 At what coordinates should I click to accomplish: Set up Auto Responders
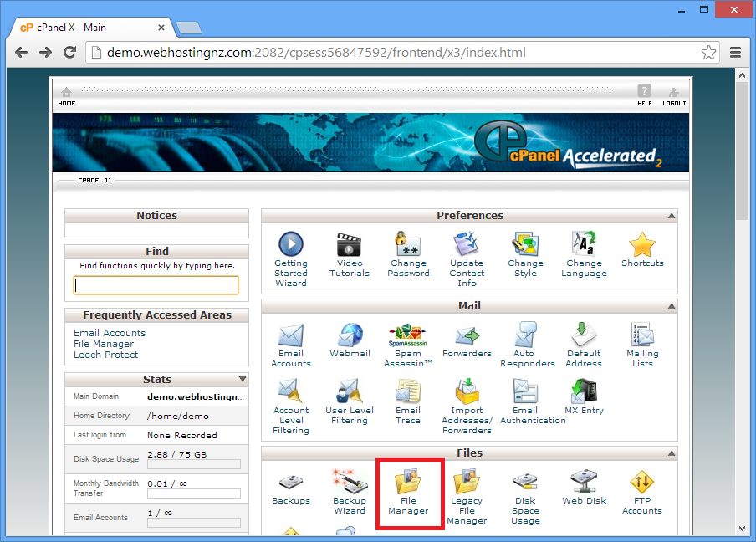525,339
